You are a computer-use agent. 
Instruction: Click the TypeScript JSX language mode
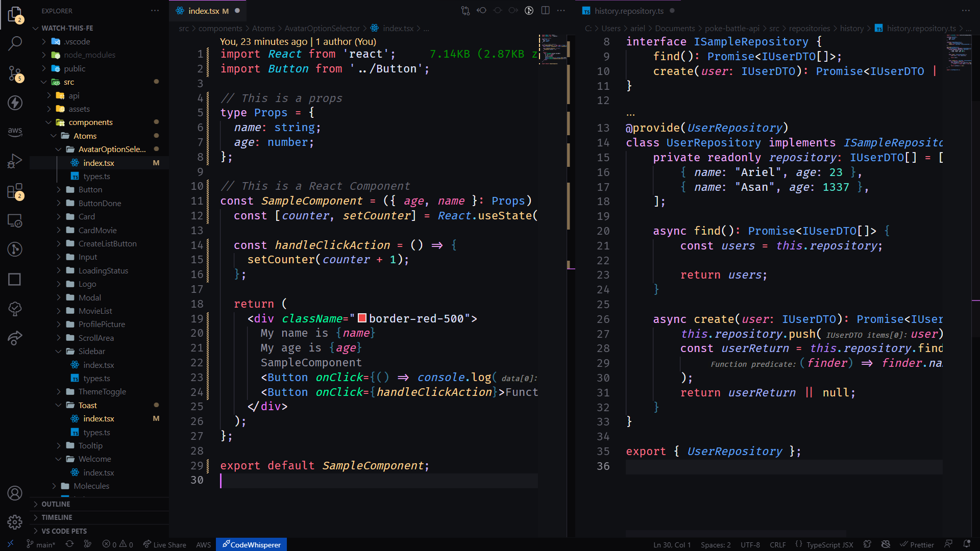[x=829, y=544]
